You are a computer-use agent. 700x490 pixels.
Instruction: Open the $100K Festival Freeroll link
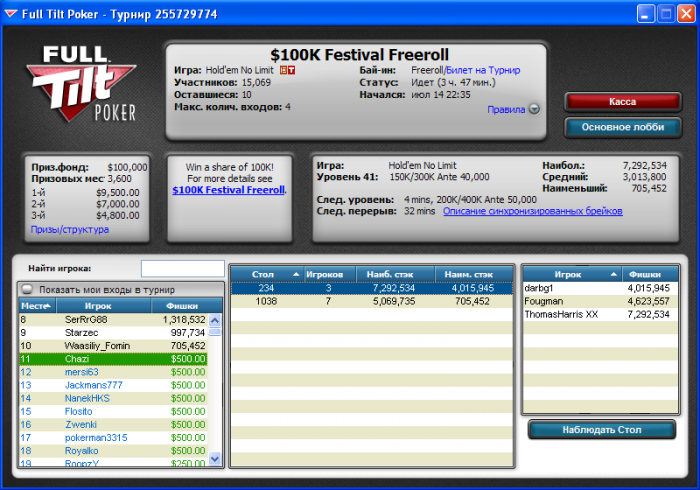click(x=228, y=190)
